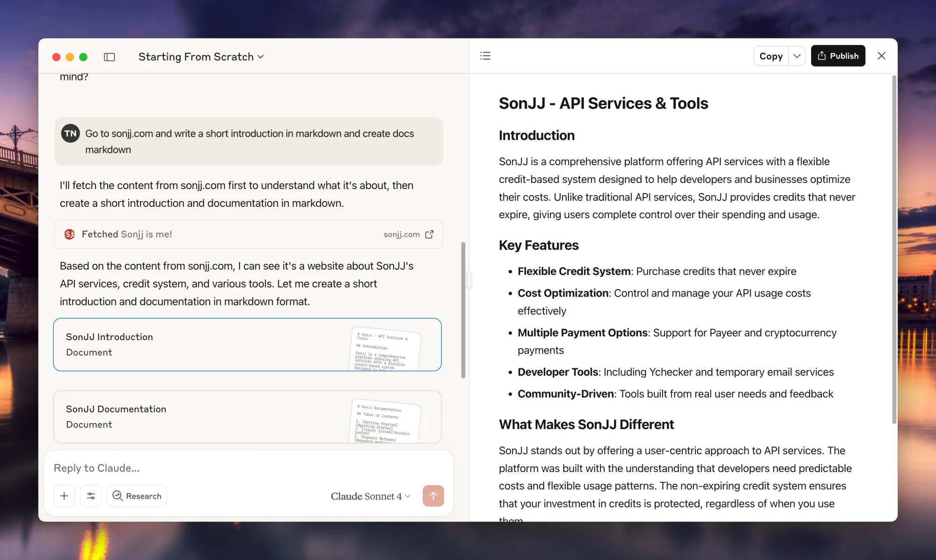Click the Multiple Payment Options bullet
The image size is (936, 560).
pyautogui.click(x=677, y=342)
